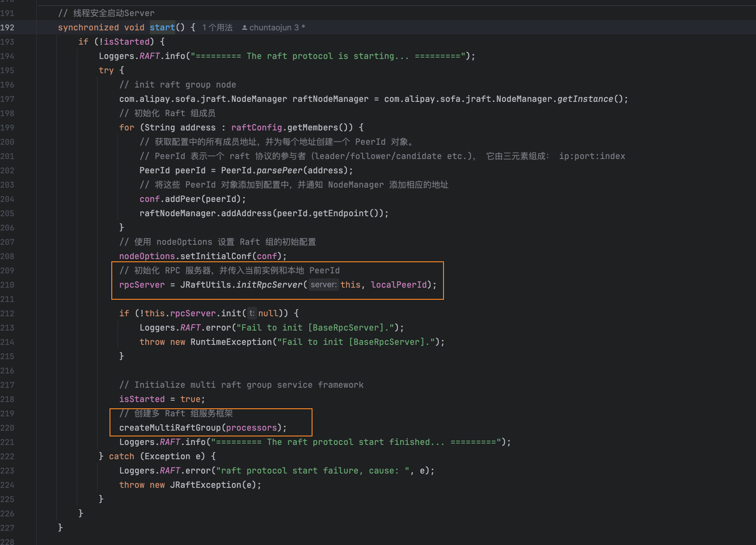Click the "Initialize multi raft group service framework" comment
This screenshot has width=756, height=545.
(241, 385)
